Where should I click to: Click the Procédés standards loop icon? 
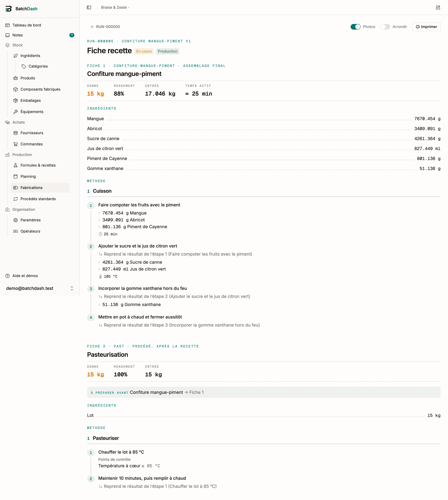[x=16, y=199]
